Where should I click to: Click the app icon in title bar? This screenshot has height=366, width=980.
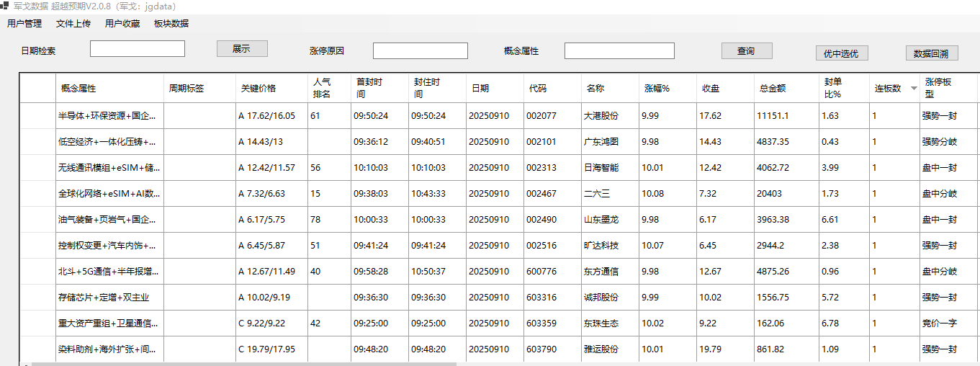point(5,6)
